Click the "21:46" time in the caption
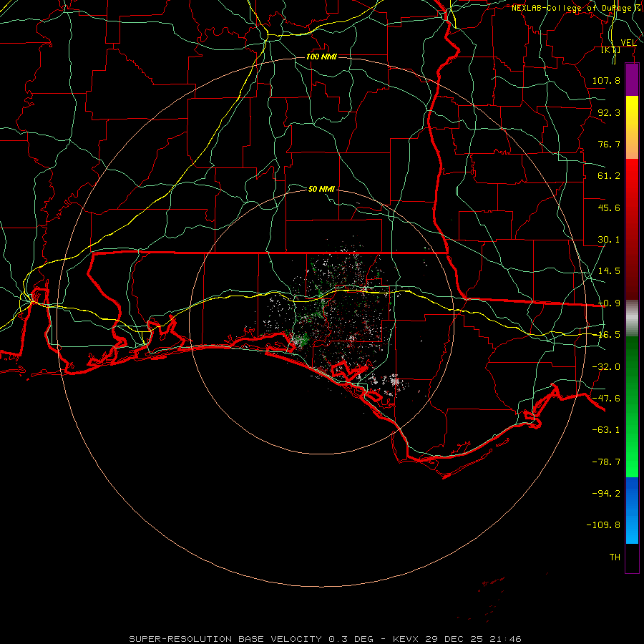The height and width of the screenshot is (644, 644). (506, 639)
